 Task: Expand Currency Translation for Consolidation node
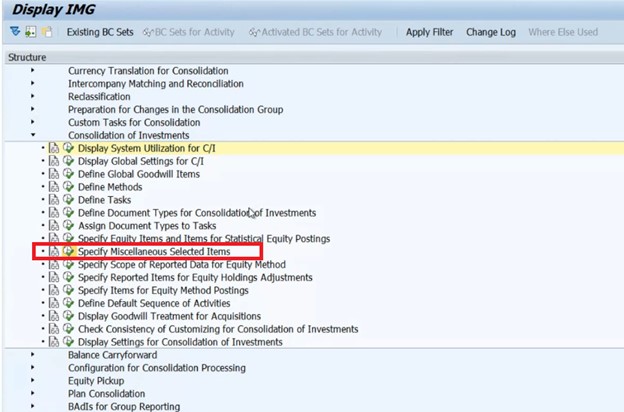[33, 70]
